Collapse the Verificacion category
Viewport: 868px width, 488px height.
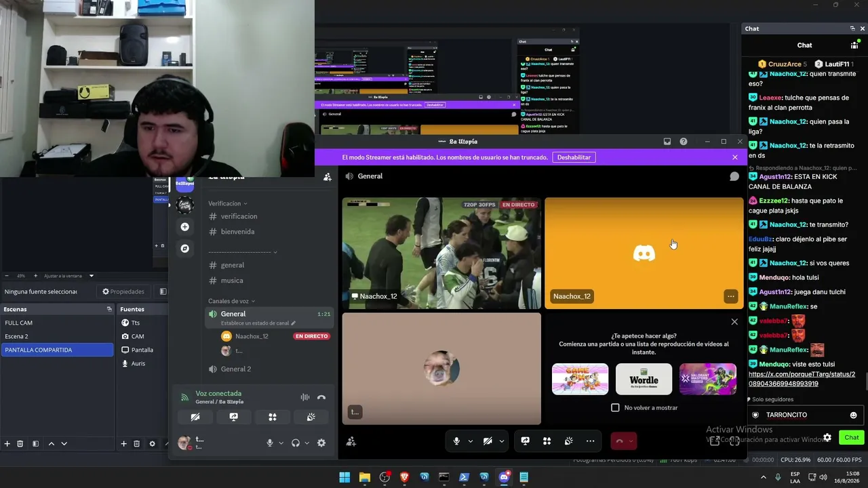[x=228, y=203]
